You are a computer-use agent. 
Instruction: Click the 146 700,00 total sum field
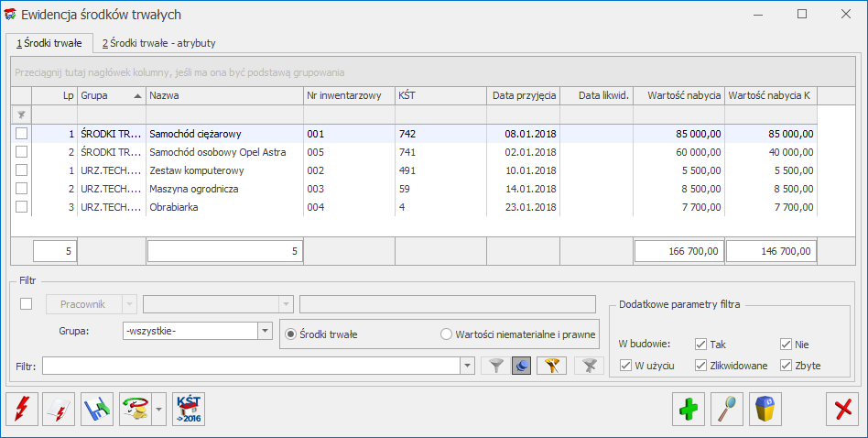[771, 251]
